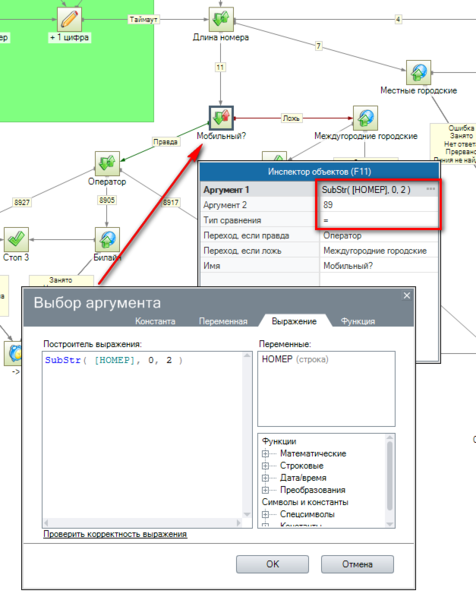
Task: Click the 'Длина номера' switch node icon
Action: coord(221,19)
